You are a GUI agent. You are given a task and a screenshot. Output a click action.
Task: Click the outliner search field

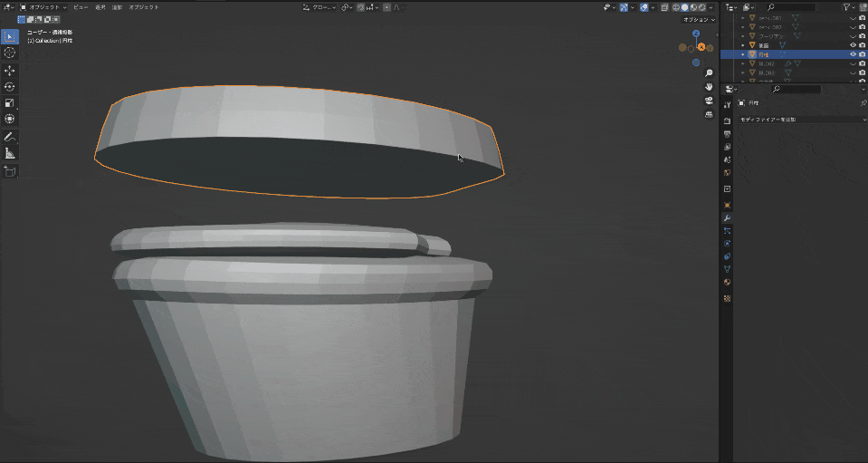pos(791,7)
